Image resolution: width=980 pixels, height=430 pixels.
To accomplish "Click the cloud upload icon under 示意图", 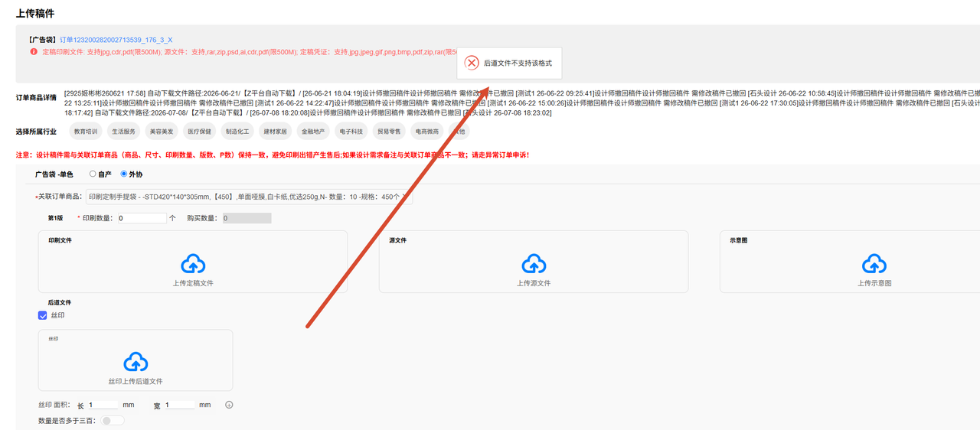I will (874, 264).
